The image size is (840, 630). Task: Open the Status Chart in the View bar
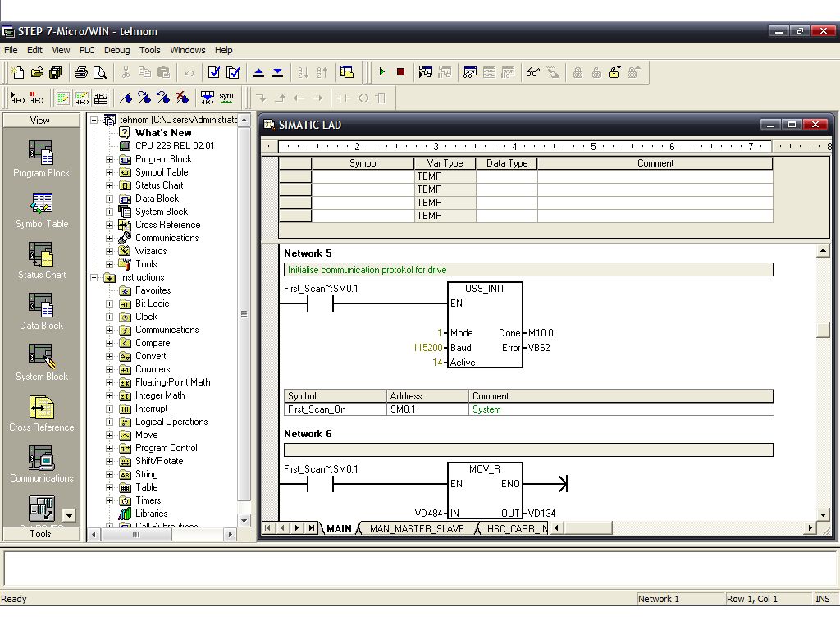[x=41, y=261]
